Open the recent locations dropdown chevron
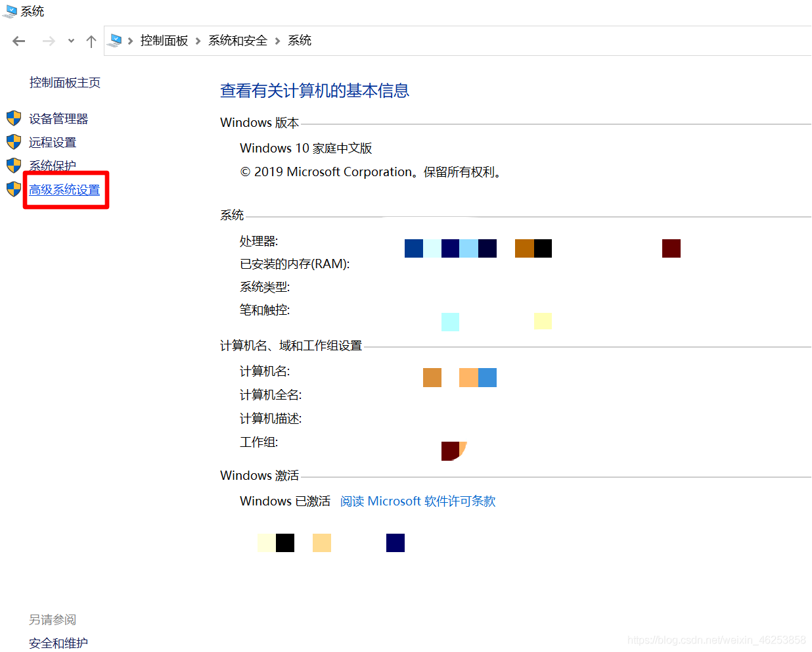 coord(71,40)
